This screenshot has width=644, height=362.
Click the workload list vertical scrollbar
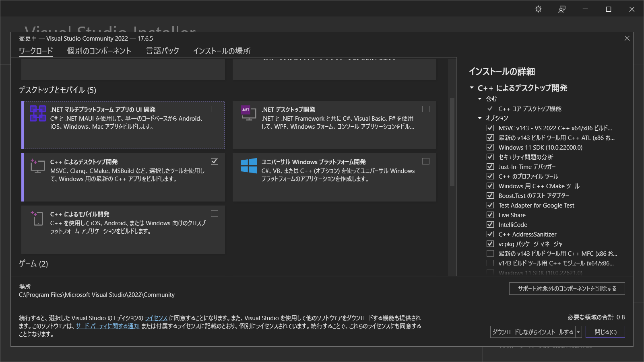point(452,142)
